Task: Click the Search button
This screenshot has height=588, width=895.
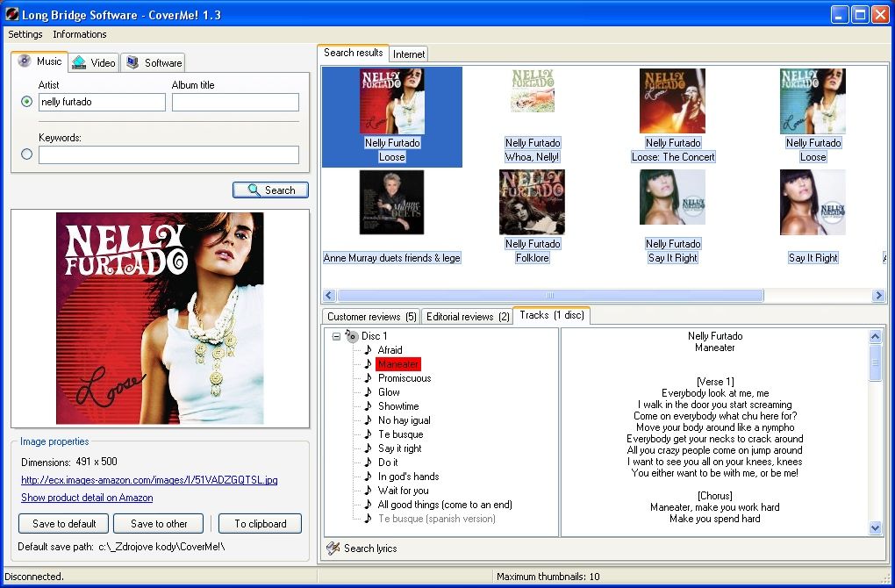Action: (270, 190)
